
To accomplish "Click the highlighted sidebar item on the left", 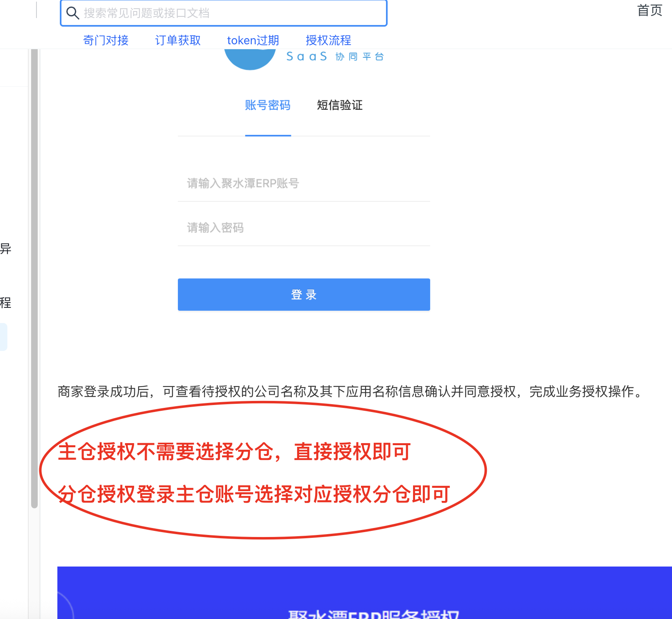I will [4, 337].
